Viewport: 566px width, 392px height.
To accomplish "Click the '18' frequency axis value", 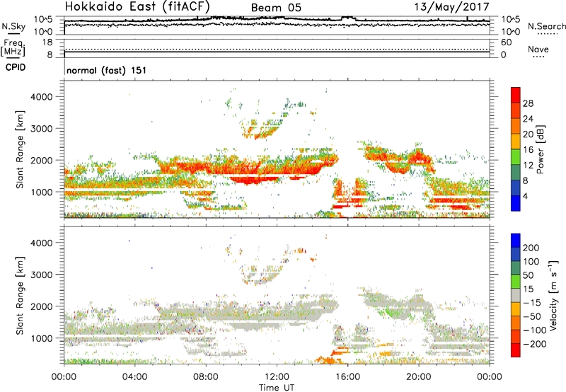I will (x=47, y=42).
